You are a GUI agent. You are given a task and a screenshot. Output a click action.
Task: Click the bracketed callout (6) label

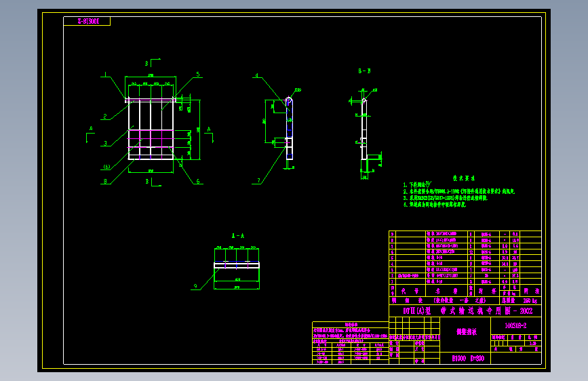[107, 167]
